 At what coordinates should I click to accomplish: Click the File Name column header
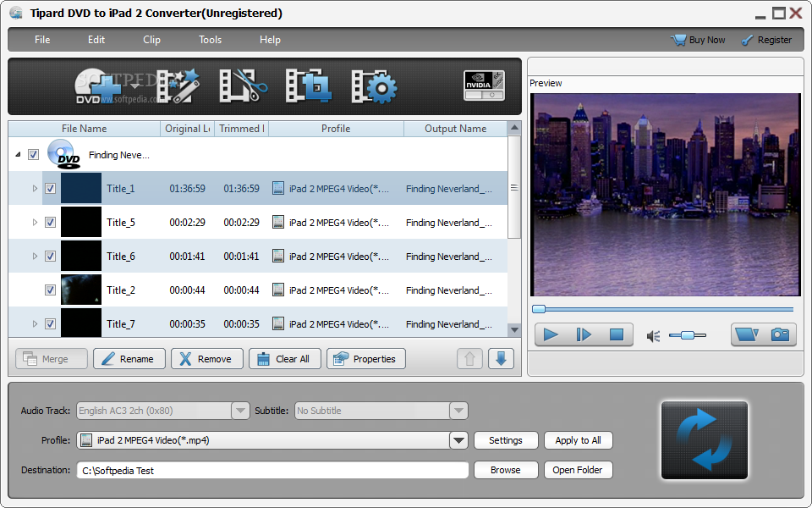85,129
